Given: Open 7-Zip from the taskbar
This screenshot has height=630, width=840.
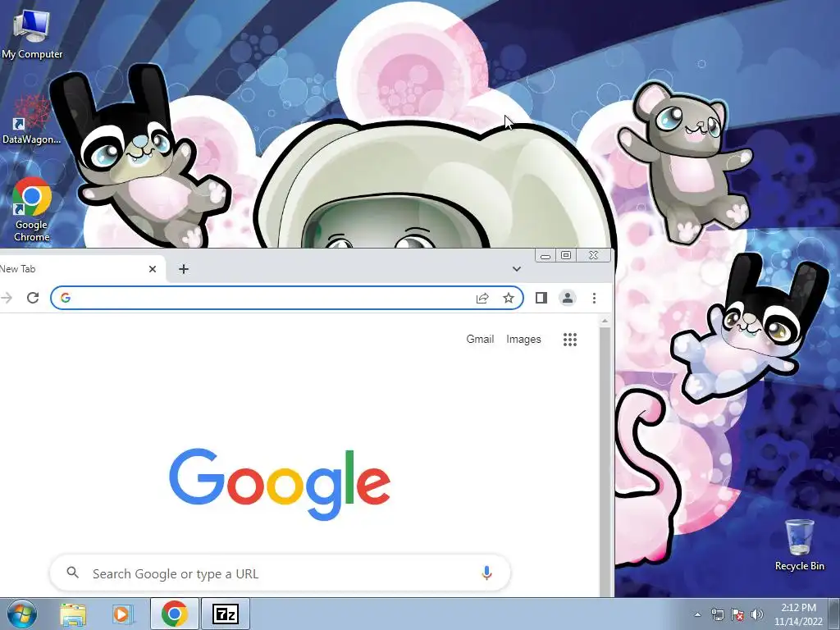Looking at the screenshot, I should pos(225,614).
